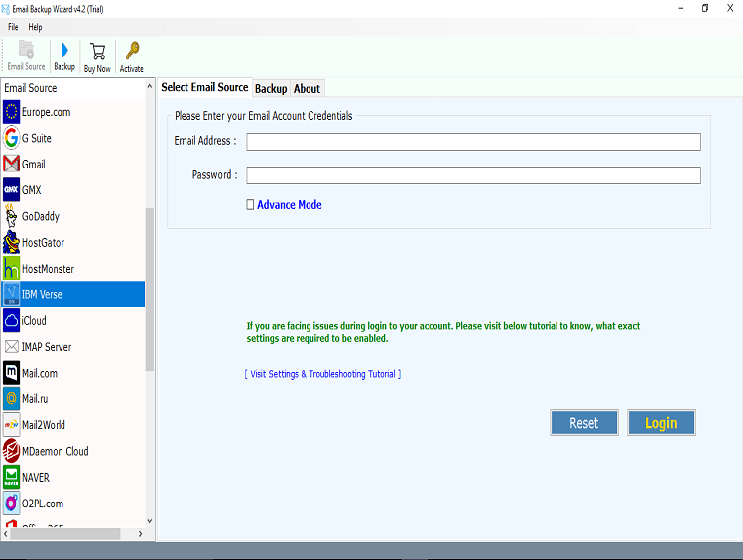Image resolution: width=743 pixels, height=560 pixels.
Task: Click the Email Source list header
Action: [x=31, y=88]
